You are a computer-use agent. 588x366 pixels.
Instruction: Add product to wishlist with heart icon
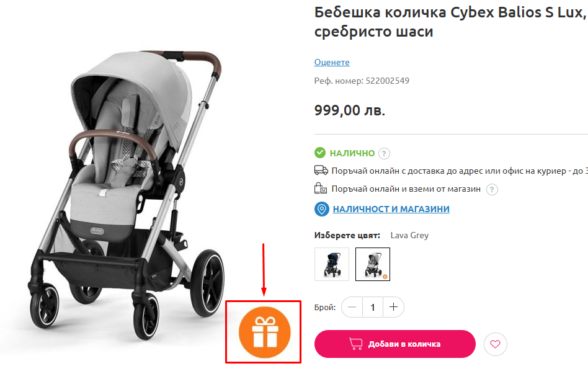click(495, 344)
